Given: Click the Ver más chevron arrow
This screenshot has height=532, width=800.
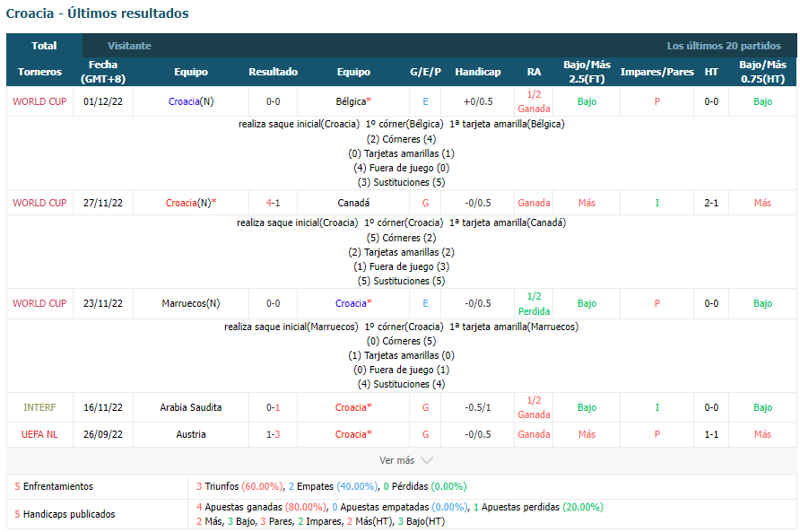Looking at the screenshot, I should click(x=427, y=460).
